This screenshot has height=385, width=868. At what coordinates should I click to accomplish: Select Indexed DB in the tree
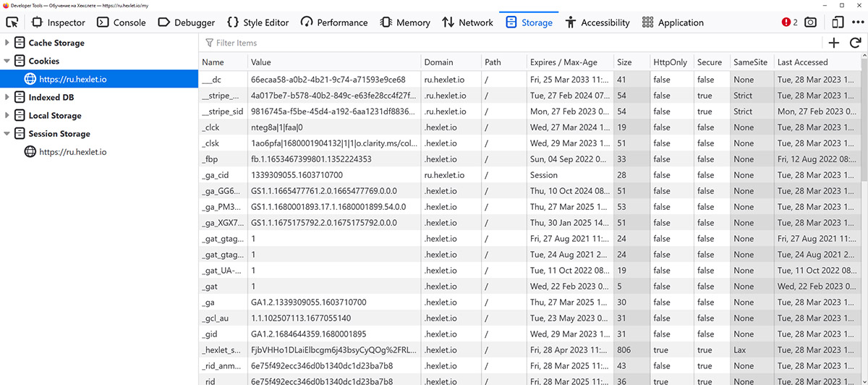click(51, 98)
